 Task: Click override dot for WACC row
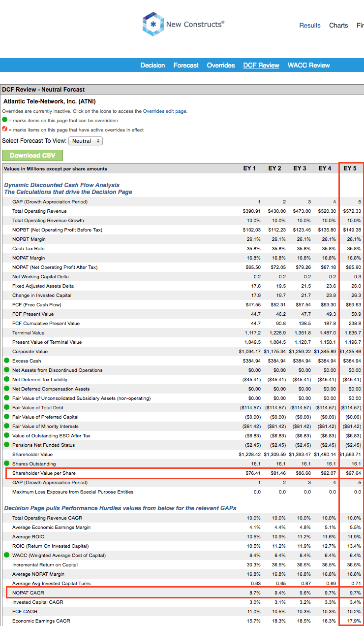6,555
